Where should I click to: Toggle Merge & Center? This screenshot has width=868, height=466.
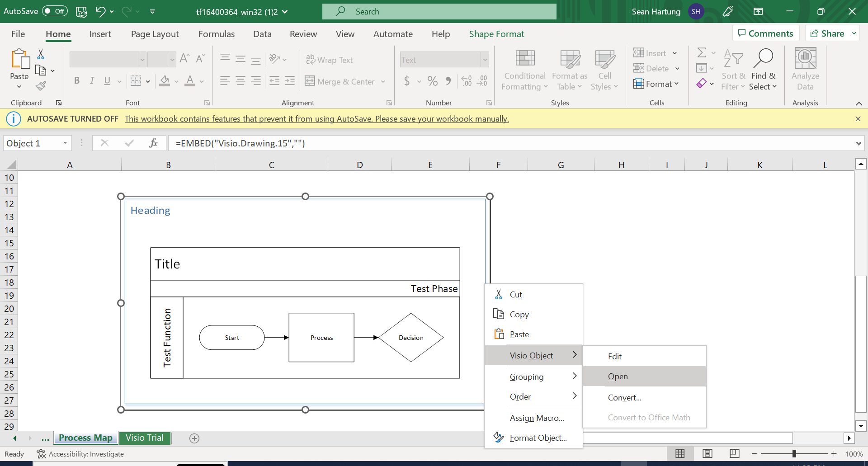pyautogui.click(x=340, y=81)
